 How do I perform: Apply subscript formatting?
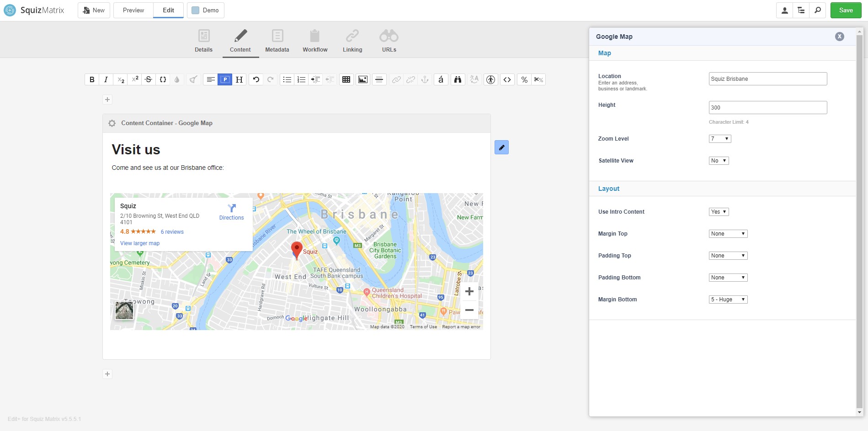point(121,79)
